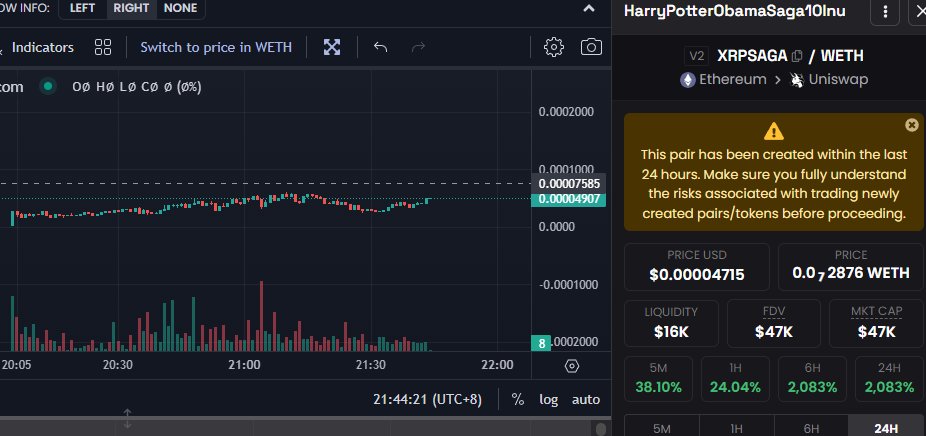This screenshot has width=926, height=436.
Task: Dismiss the new pair warning banner
Action: [x=912, y=125]
